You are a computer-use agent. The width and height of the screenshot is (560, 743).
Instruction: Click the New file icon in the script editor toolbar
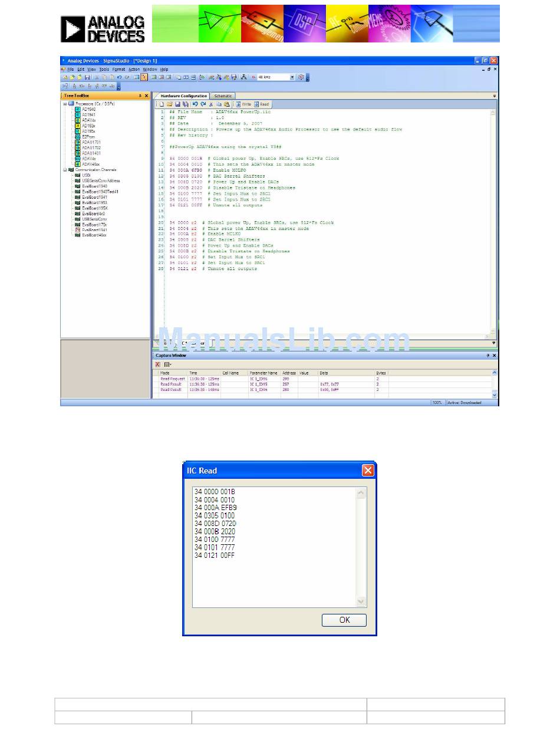(x=161, y=104)
